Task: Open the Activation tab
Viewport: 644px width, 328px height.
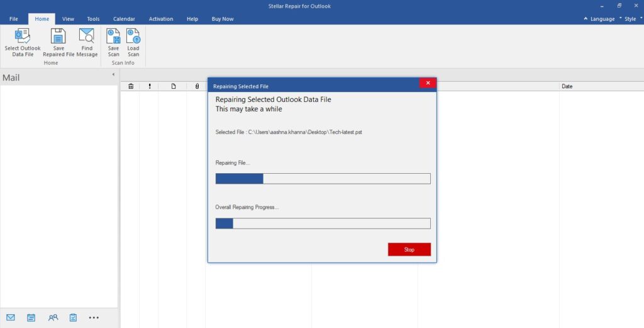Action: [x=161, y=19]
